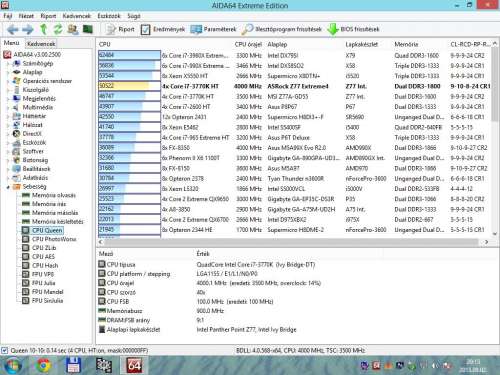The image size is (500, 375).
Task: Select the Memória olvasás benchmark
Action: [x=54, y=195]
